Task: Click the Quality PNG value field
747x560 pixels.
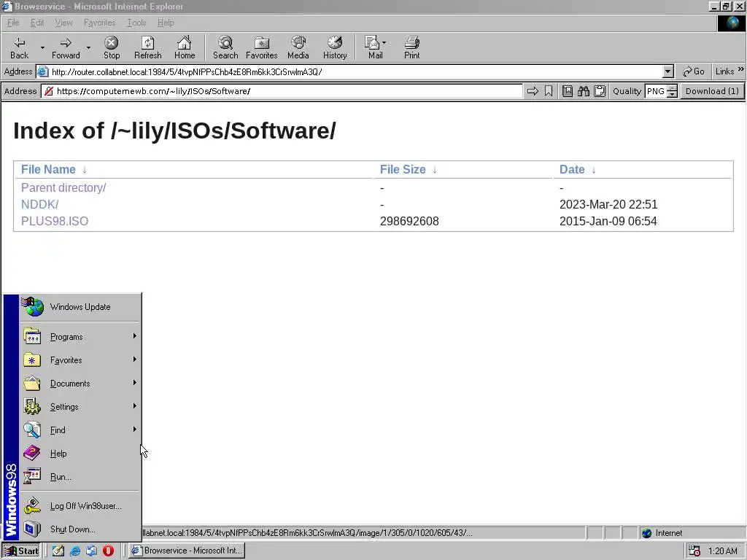Action: 656,91
